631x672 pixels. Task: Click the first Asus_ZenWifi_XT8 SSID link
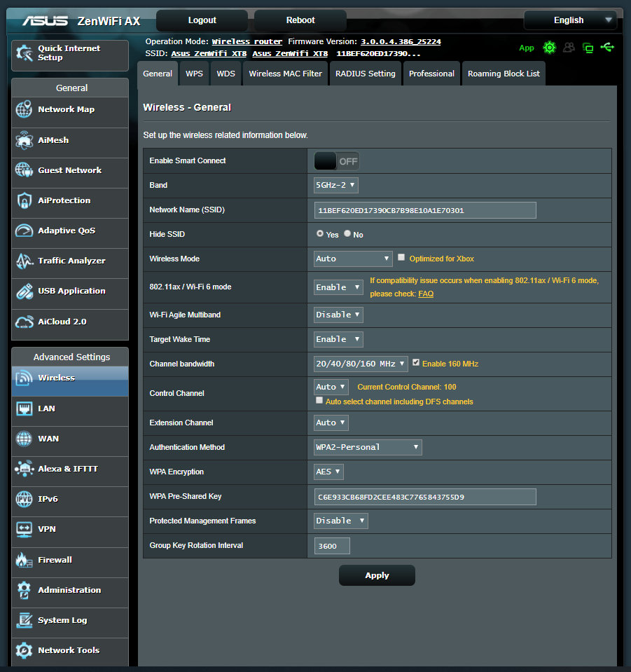pyautogui.click(x=209, y=53)
